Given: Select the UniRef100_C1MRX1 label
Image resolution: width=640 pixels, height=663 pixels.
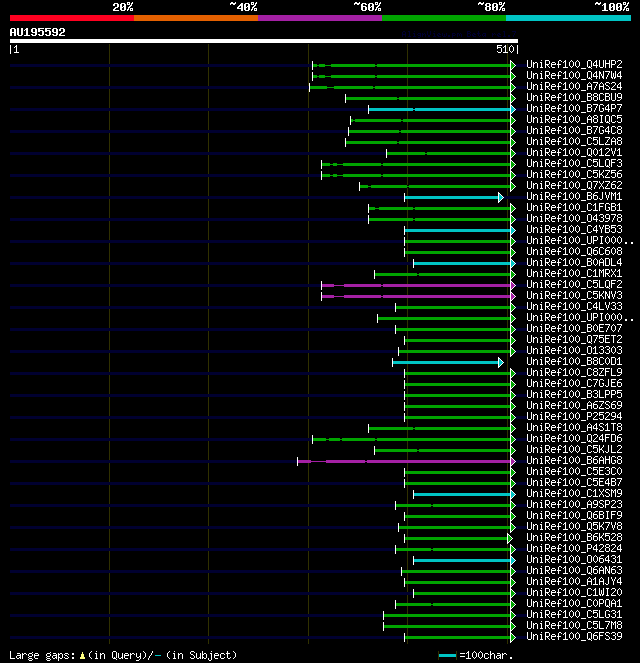Looking at the screenshot, I should click(x=574, y=273).
